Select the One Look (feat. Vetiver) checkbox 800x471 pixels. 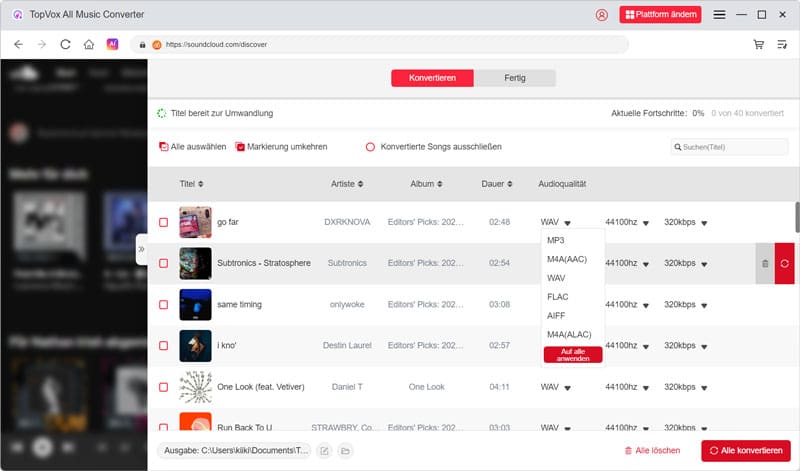pyautogui.click(x=163, y=387)
